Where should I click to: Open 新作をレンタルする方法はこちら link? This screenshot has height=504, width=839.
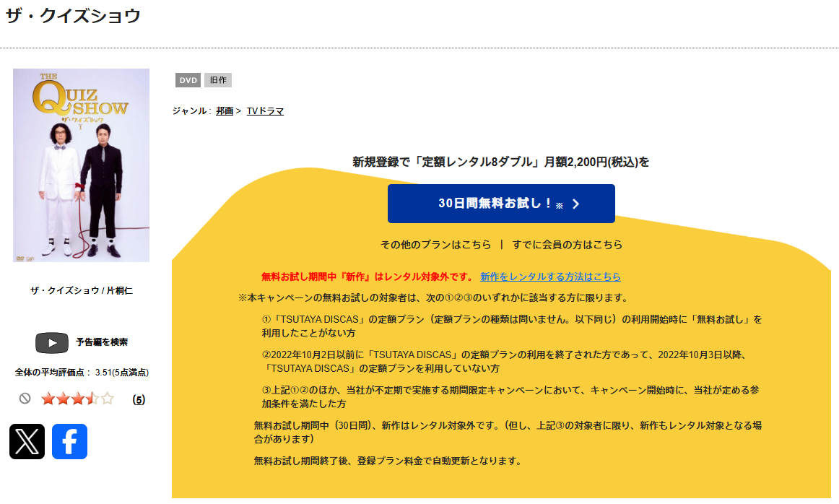(x=550, y=277)
